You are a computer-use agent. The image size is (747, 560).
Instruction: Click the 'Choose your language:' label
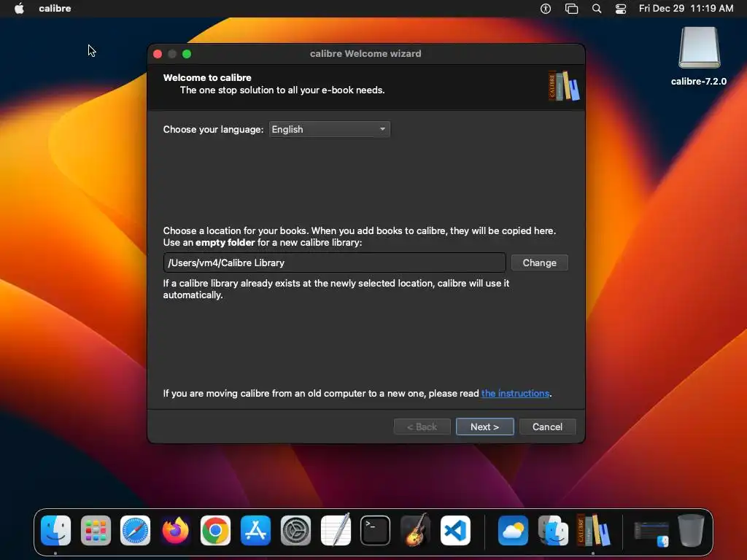pos(213,130)
